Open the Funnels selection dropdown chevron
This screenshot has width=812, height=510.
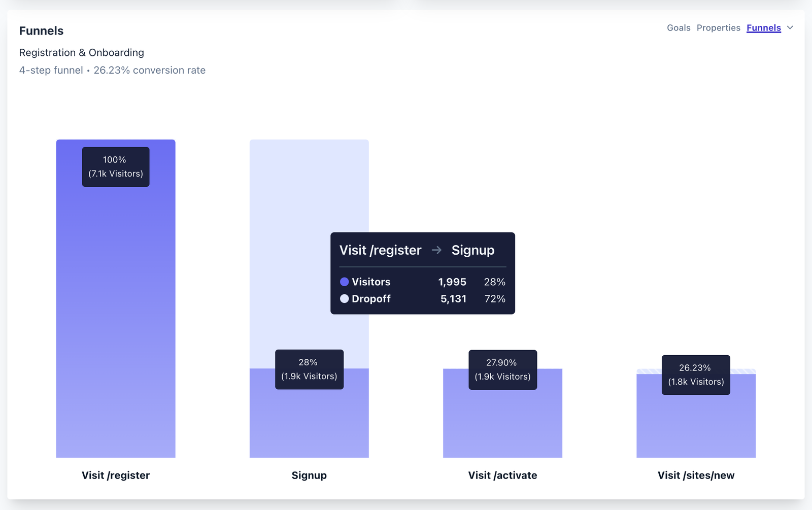(x=791, y=28)
